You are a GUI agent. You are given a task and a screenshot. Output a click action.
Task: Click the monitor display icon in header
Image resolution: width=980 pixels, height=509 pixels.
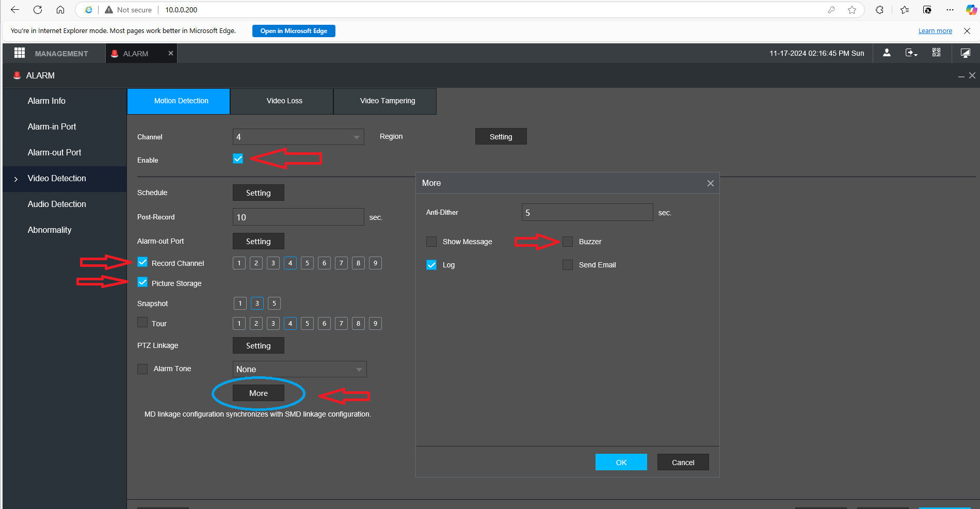coord(965,53)
